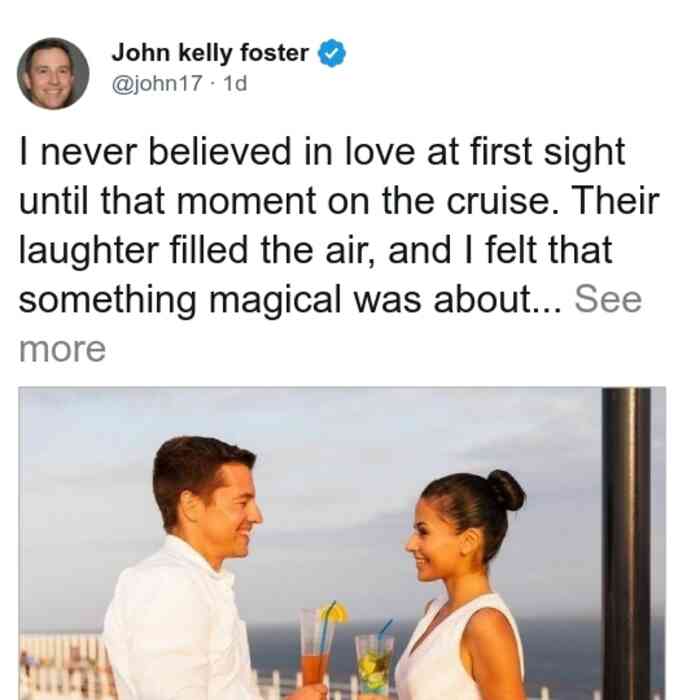Click the word cruise in the post text

click(502, 201)
